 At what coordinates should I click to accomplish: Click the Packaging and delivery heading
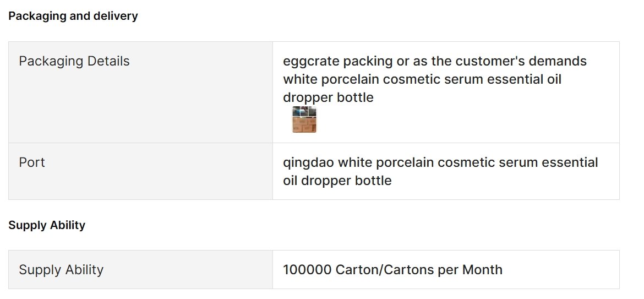pos(73,16)
